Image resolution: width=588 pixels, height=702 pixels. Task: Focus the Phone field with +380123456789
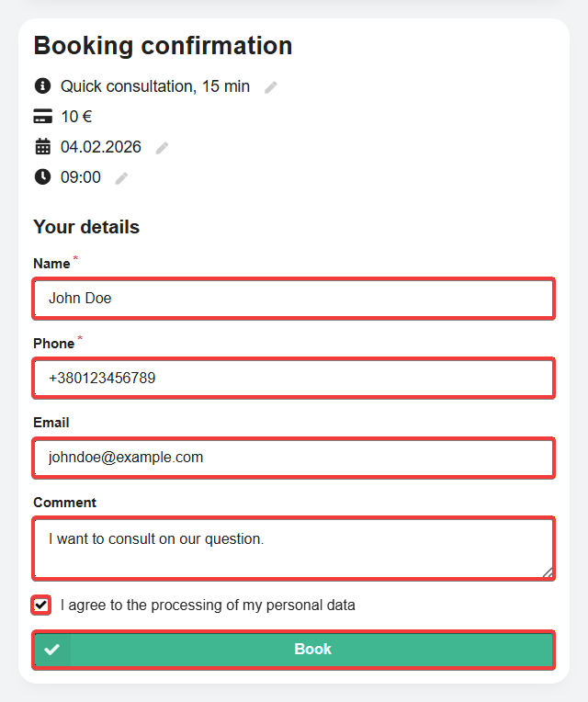tap(294, 378)
